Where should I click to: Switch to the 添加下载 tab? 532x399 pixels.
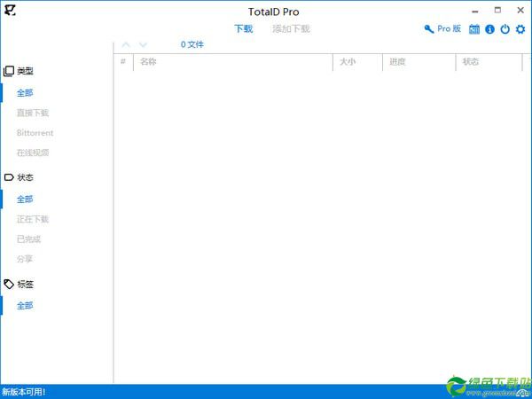click(x=291, y=29)
